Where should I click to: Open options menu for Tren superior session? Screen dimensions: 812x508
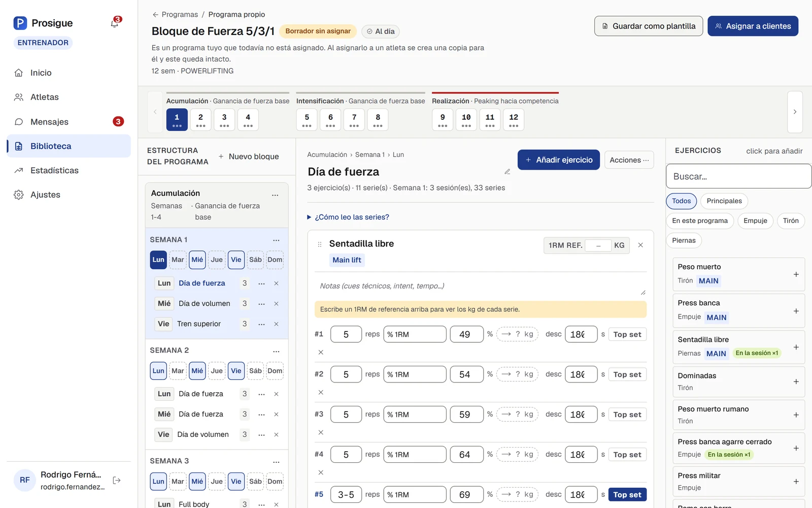pyautogui.click(x=261, y=324)
